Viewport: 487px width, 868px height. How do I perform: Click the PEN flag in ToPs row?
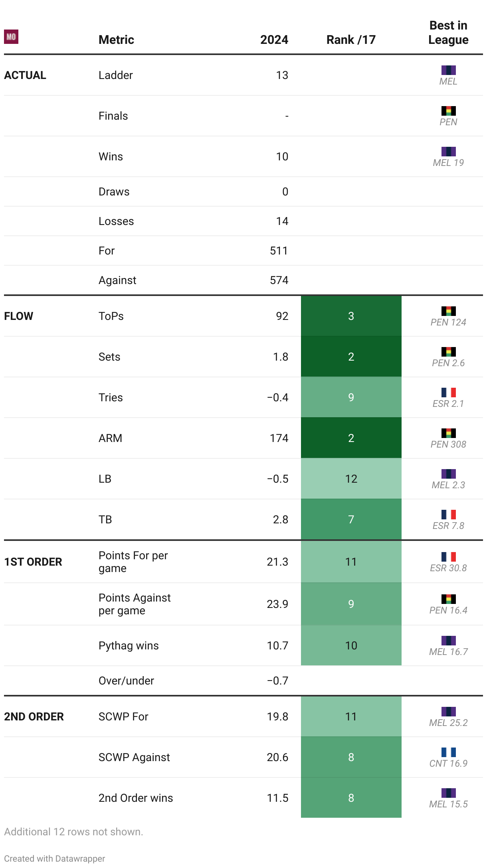click(448, 311)
